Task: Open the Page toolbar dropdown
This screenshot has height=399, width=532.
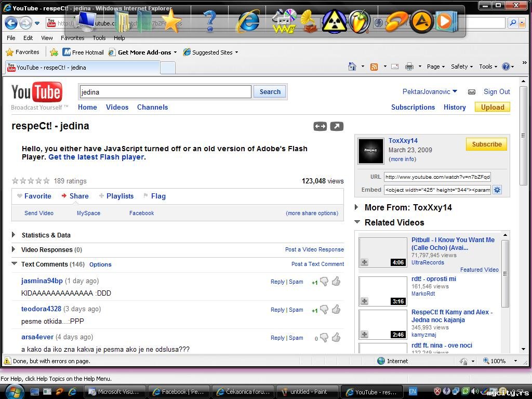Action: (436, 66)
